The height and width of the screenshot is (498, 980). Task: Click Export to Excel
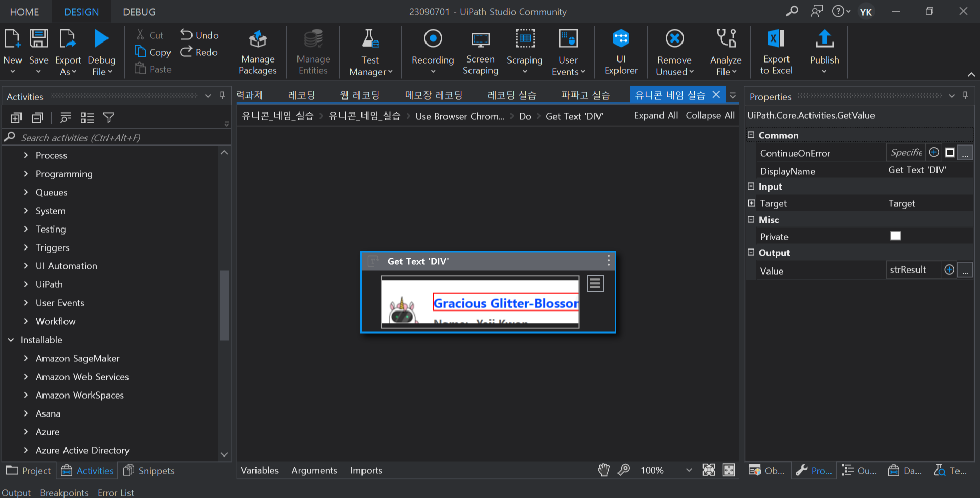(776, 52)
